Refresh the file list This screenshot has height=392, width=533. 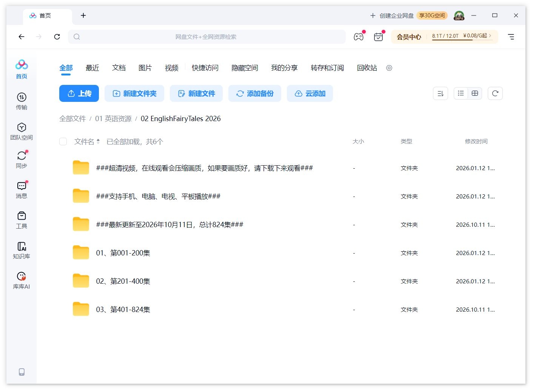click(x=495, y=93)
